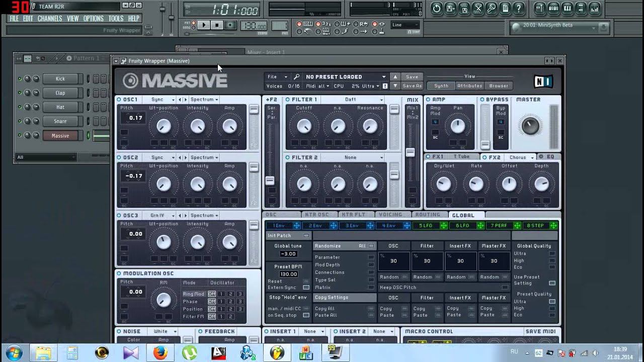The image size is (644, 362).
Task: Open the piano roll toolbar icon
Action: (567, 8)
